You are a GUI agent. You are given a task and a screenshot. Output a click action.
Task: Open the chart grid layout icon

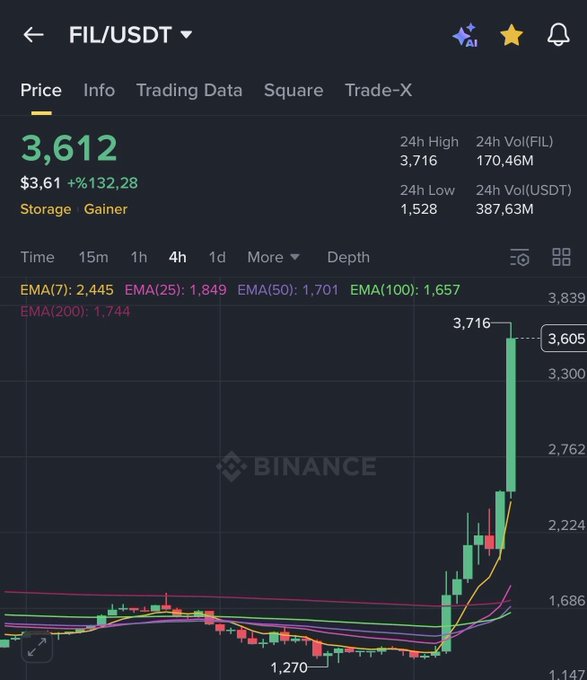pos(561,257)
